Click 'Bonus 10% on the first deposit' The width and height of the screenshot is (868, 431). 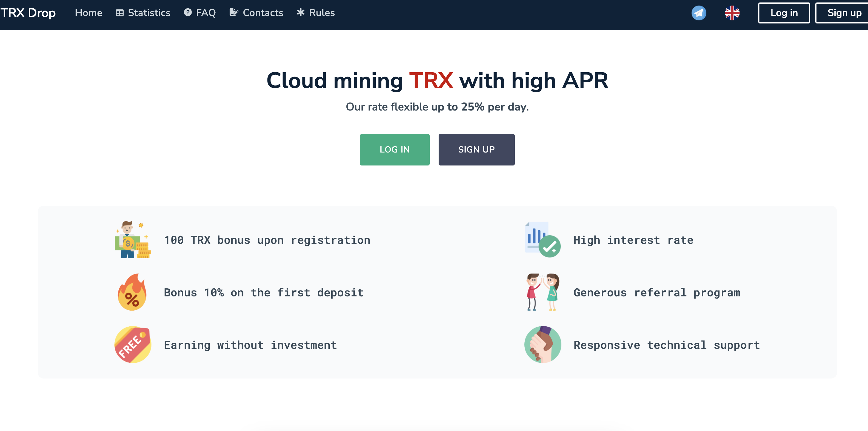coord(263,292)
